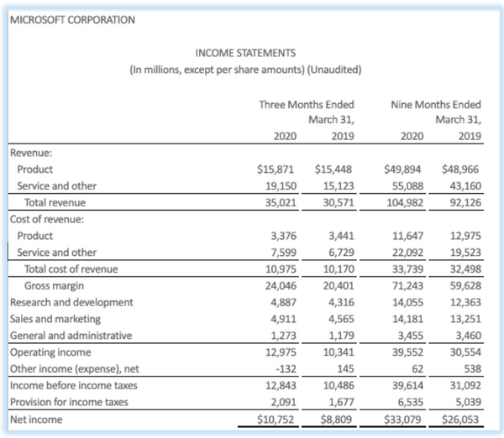Select the $15,871 product revenue cell
The height and width of the screenshot is (438, 504).
click(276, 169)
